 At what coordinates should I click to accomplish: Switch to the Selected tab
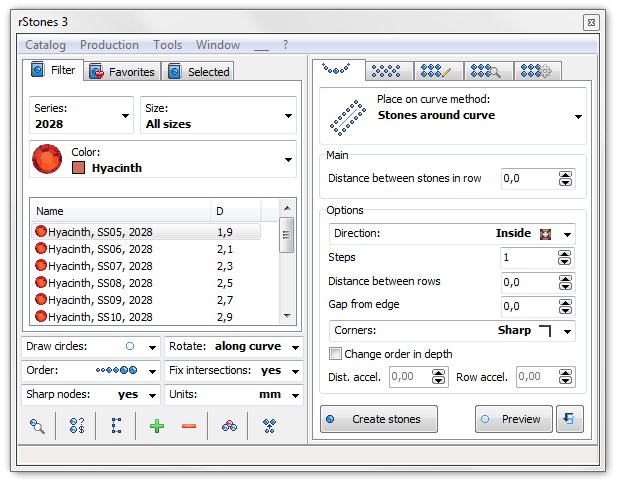pyautogui.click(x=198, y=72)
